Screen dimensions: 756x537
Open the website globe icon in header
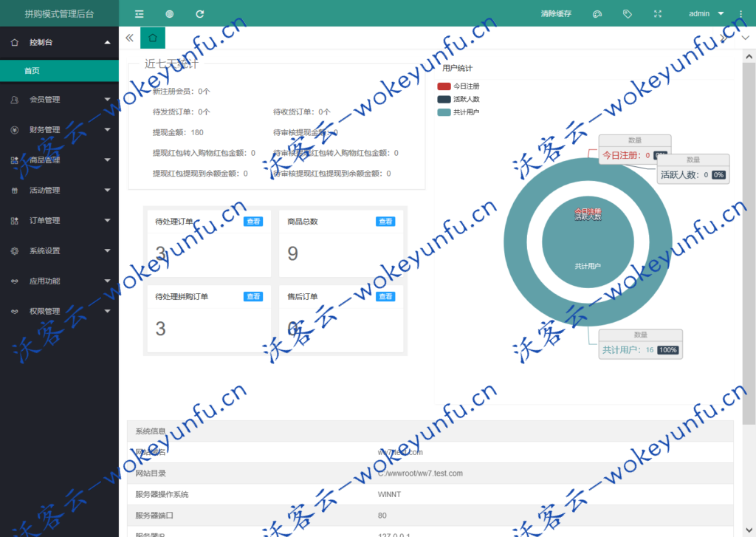point(170,14)
